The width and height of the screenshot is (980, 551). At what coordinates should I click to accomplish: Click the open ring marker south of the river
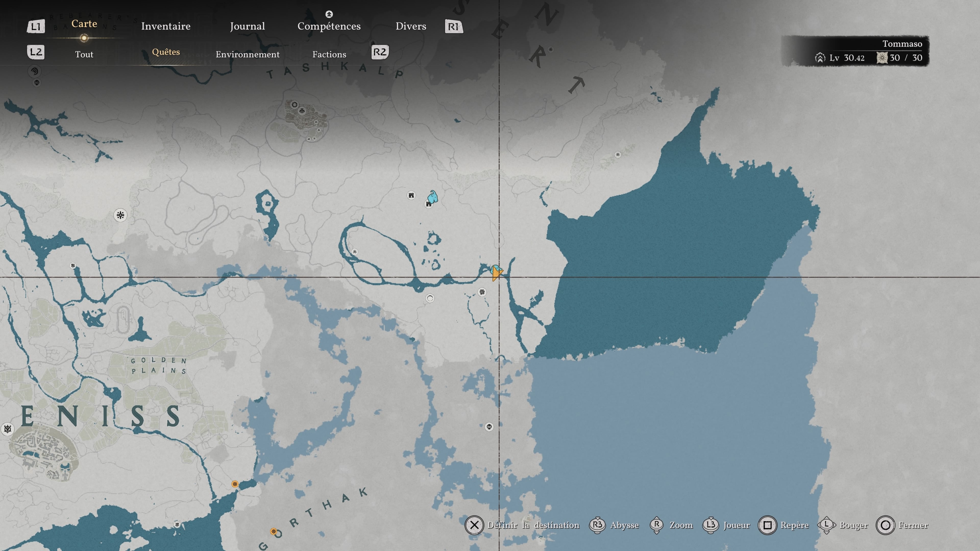[x=430, y=298]
